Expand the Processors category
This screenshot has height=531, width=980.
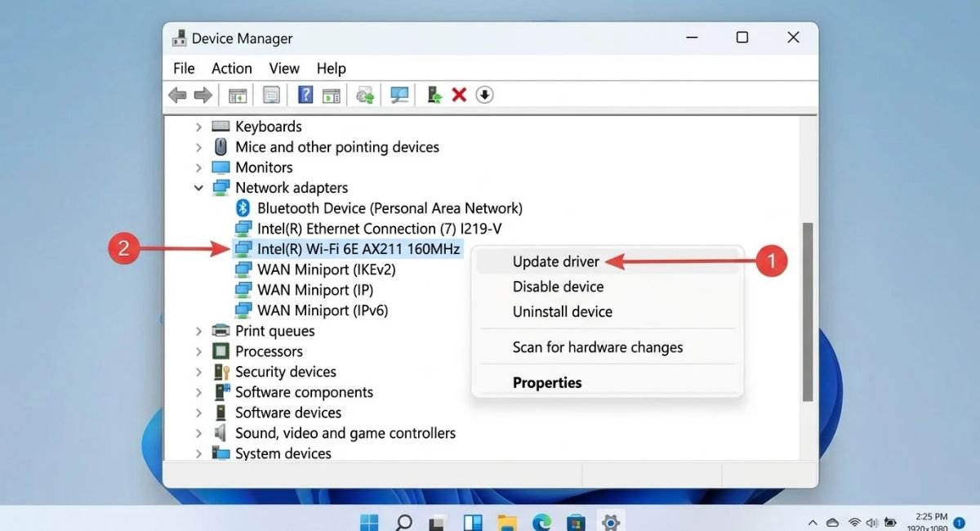click(198, 351)
